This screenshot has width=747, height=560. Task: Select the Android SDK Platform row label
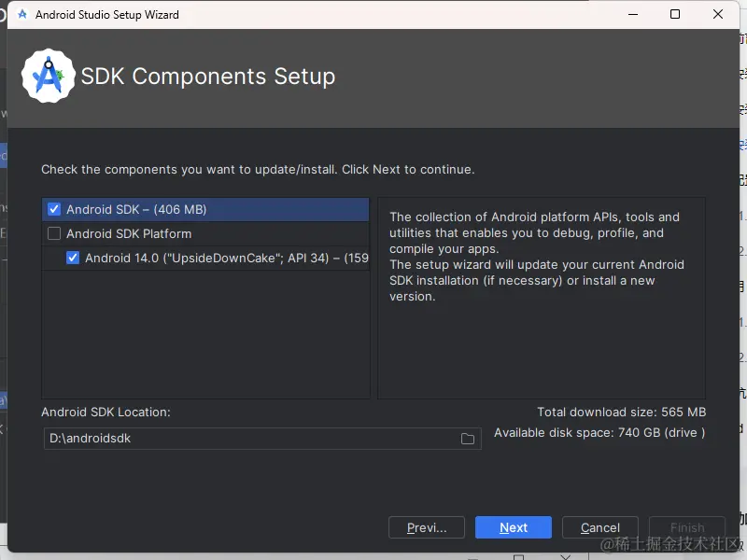point(129,233)
